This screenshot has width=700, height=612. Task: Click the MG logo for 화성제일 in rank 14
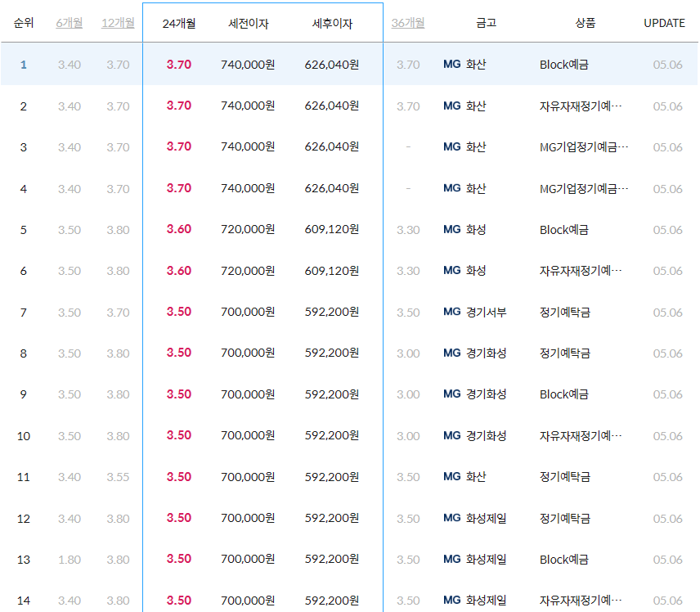(x=451, y=601)
